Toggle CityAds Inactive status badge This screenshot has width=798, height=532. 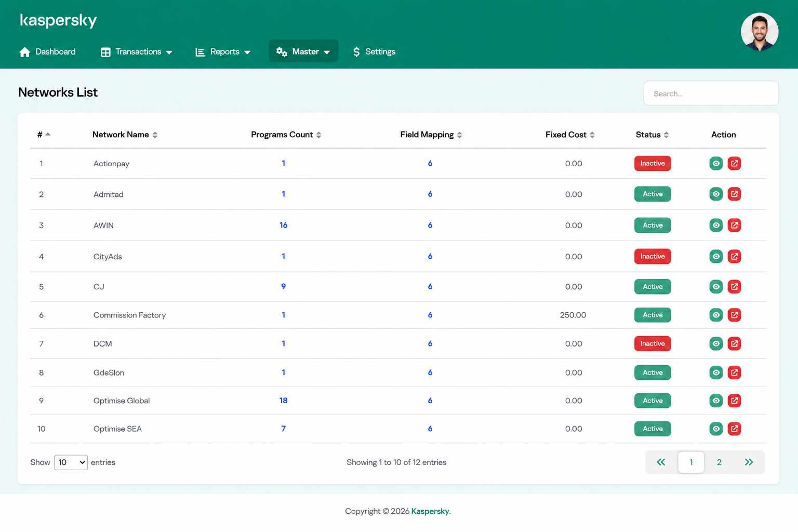tap(653, 256)
